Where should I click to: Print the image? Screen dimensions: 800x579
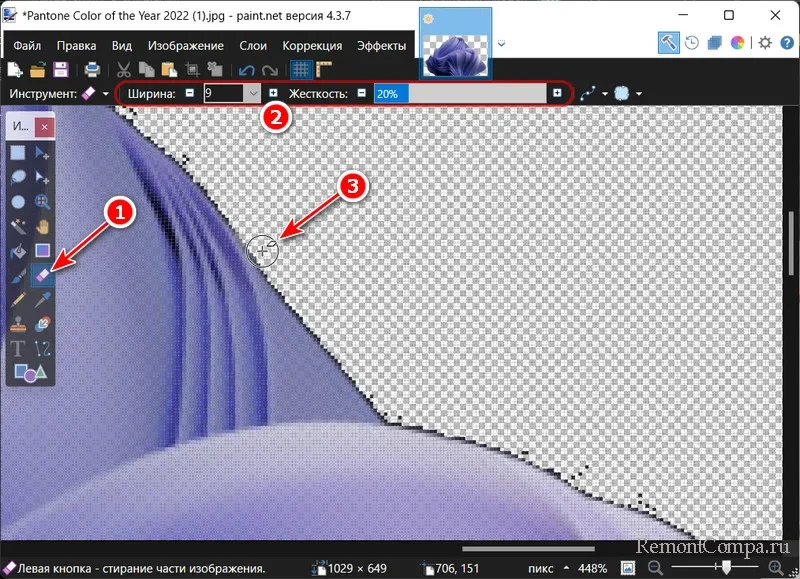point(92,69)
